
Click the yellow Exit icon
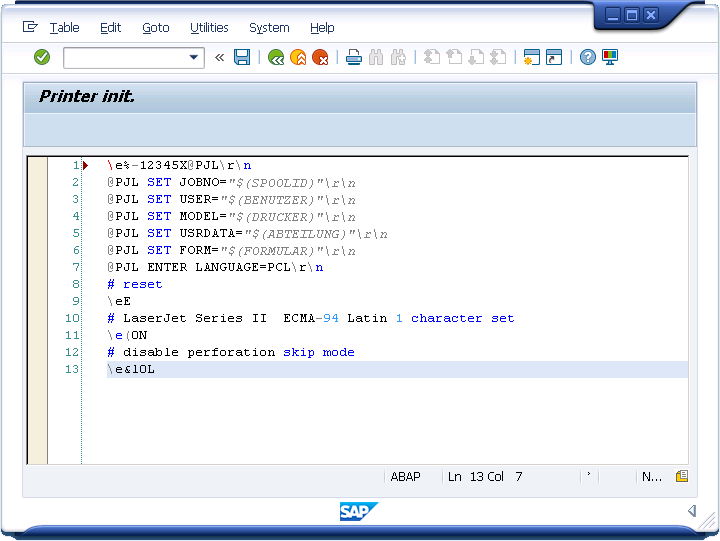pyautogui.click(x=298, y=58)
